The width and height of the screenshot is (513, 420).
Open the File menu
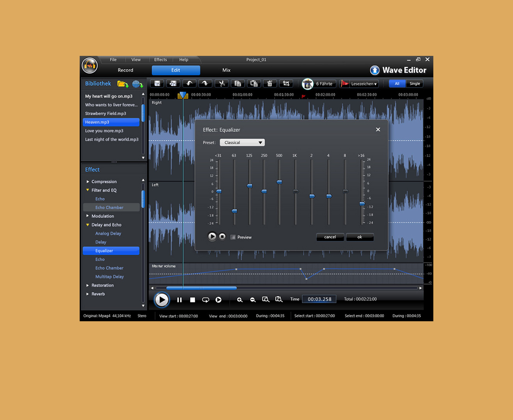[x=113, y=59]
